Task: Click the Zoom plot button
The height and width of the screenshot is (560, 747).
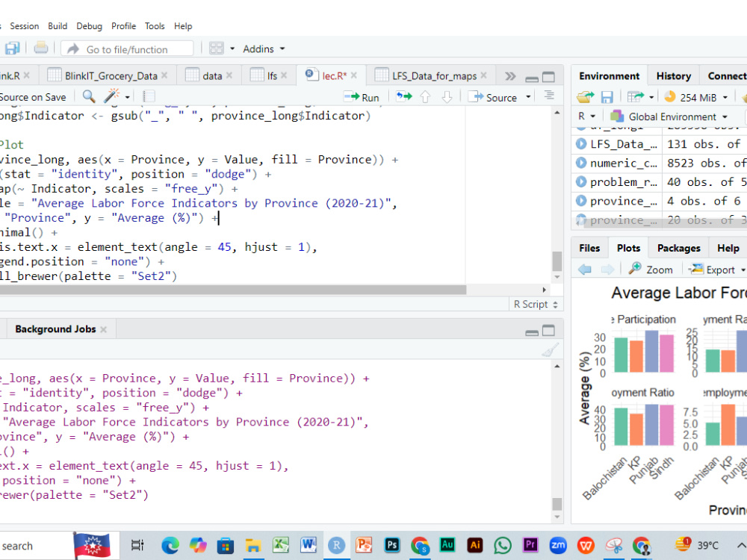Action: 651,270
